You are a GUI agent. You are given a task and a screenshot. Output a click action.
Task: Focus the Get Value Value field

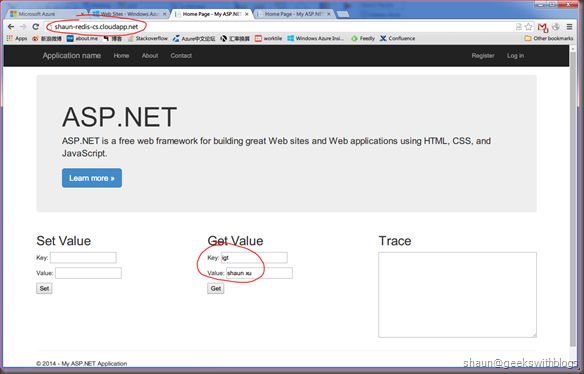[x=259, y=273]
